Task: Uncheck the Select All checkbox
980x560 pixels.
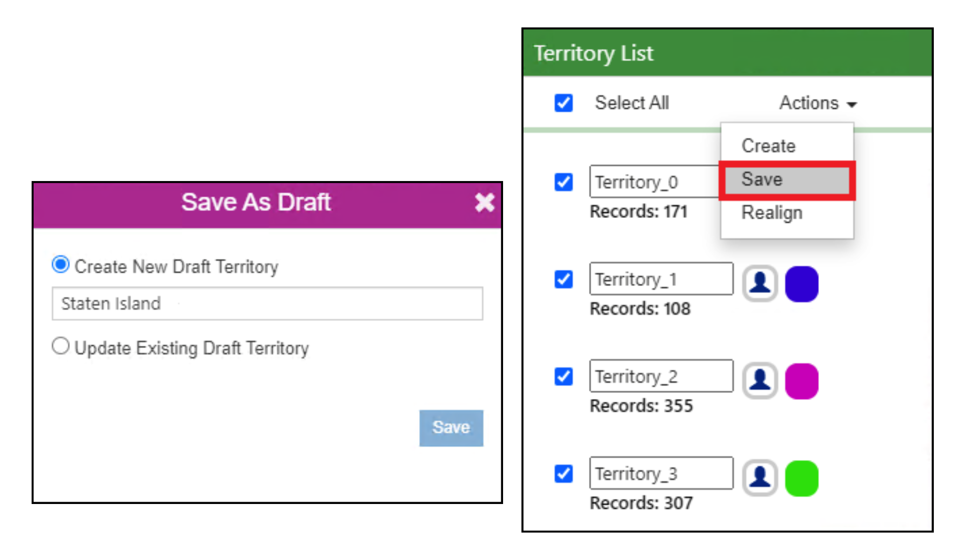Action: point(563,103)
